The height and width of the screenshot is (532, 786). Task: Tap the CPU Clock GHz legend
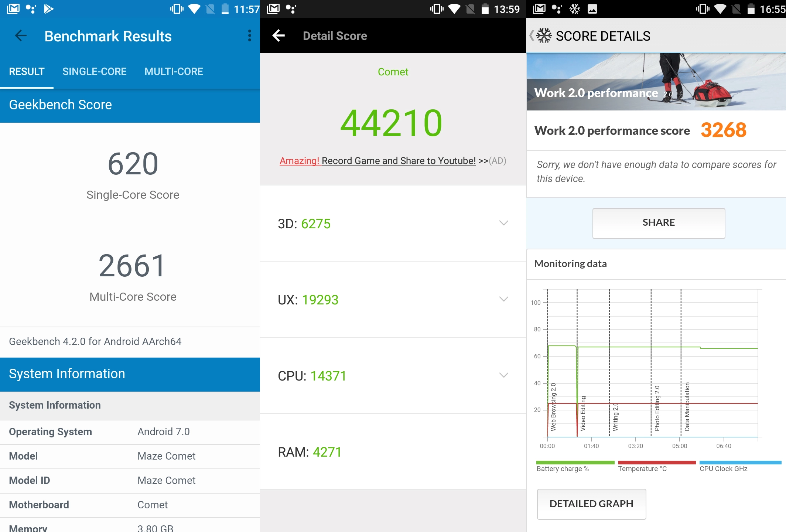740,467
